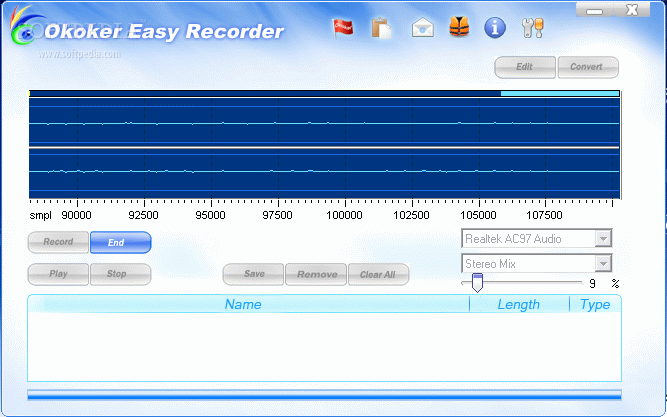667x417 pixels.
Task: Click the 95000 sample ruler mark
Action: (211, 215)
